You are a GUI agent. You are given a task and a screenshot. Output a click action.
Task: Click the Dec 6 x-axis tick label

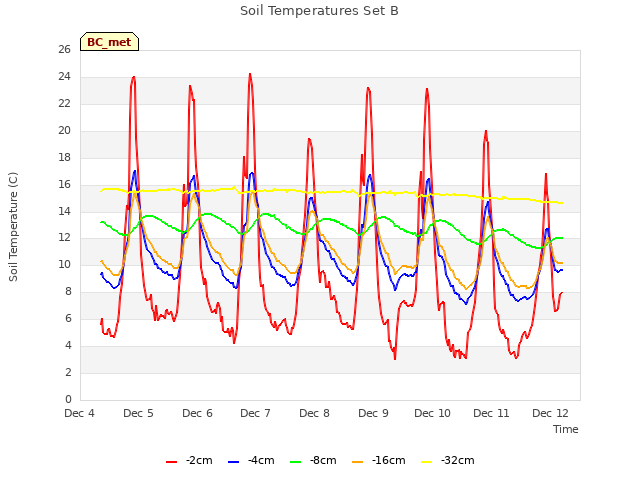click(197, 413)
